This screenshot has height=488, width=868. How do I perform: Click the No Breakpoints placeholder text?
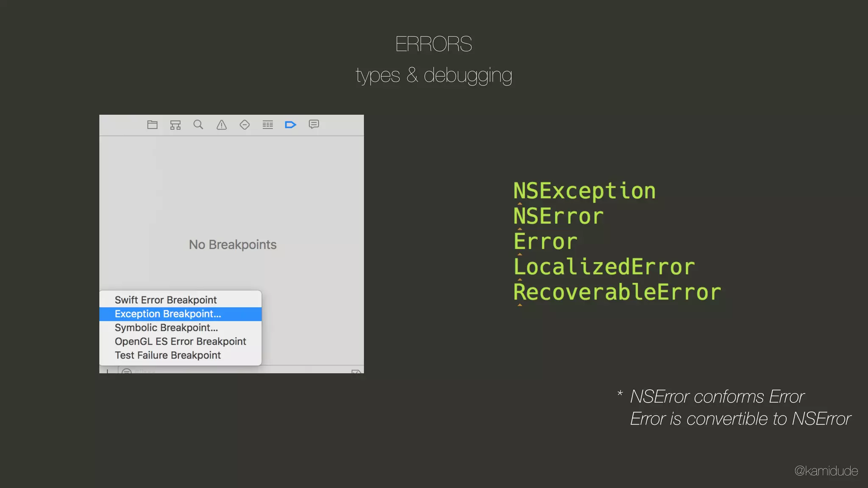pyautogui.click(x=232, y=244)
